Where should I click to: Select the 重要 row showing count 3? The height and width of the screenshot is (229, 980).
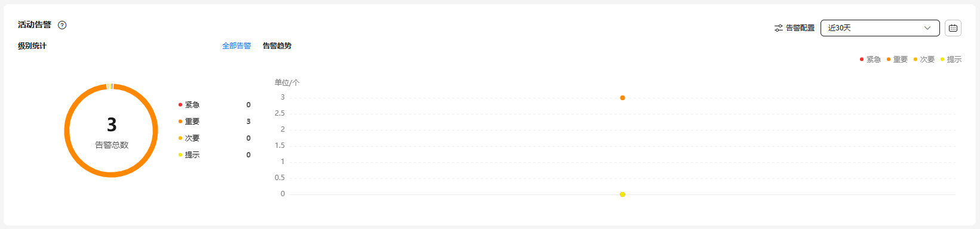[214, 122]
